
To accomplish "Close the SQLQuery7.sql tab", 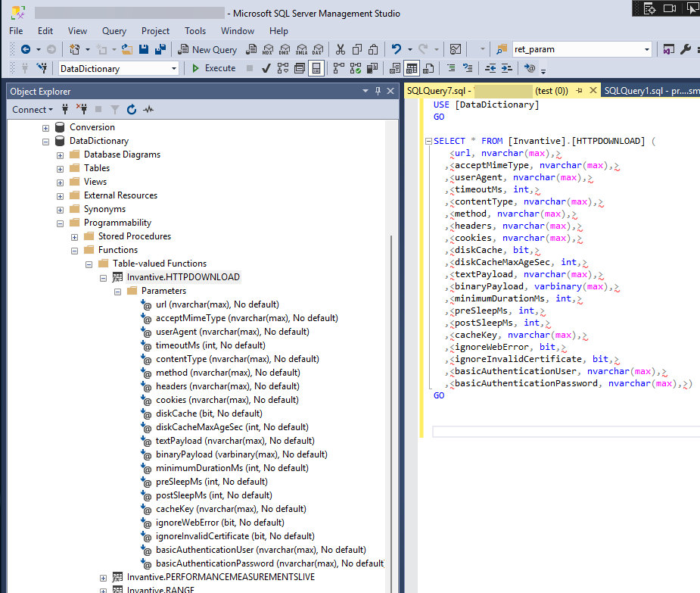I will point(593,90).
